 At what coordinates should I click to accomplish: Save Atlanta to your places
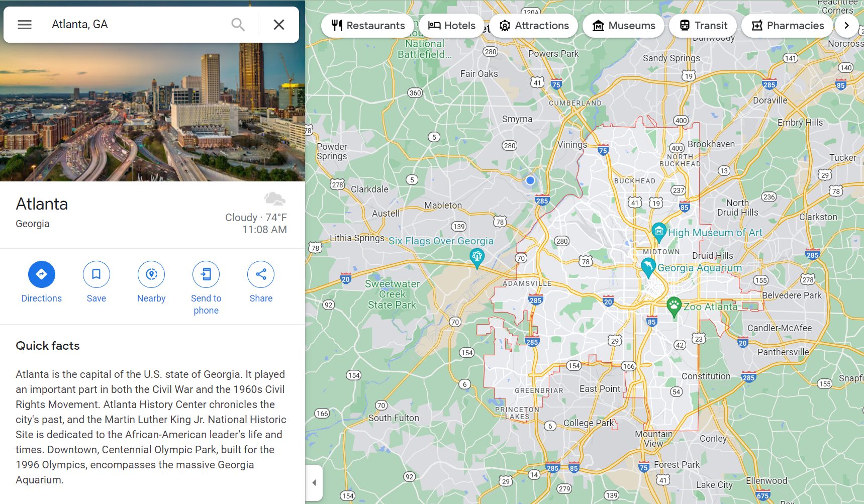pyautogui.click(x=97, y=282)
